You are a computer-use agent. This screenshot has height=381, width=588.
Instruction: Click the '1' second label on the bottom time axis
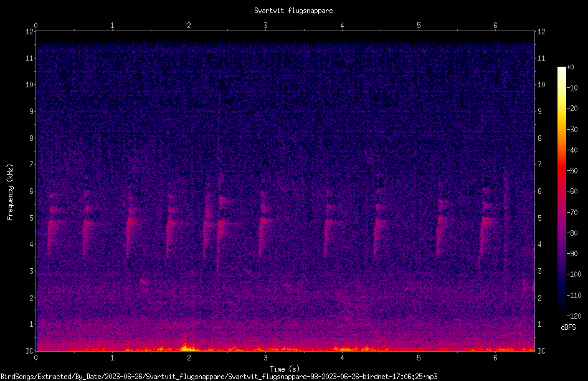click(x=112, y=358)
